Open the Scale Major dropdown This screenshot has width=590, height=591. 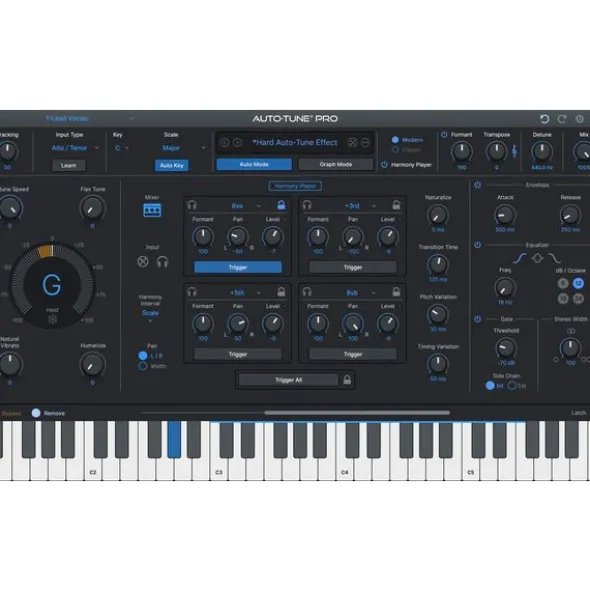pyautogui.click(x=184, y=148)
